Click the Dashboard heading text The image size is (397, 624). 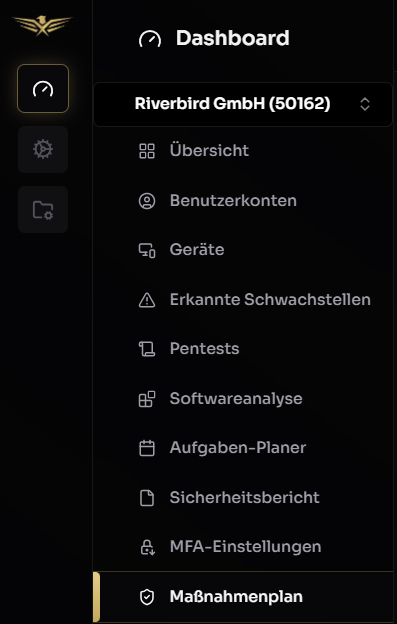233,38
